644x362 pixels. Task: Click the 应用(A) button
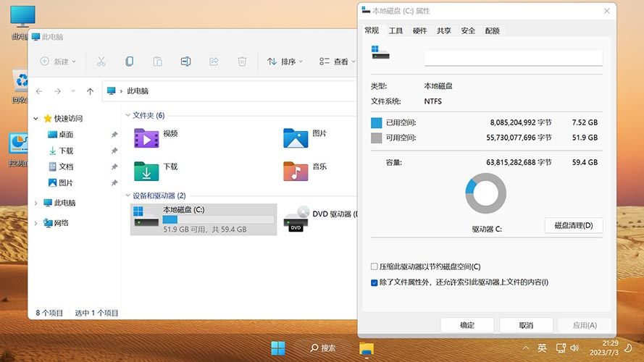click(585, 325)
